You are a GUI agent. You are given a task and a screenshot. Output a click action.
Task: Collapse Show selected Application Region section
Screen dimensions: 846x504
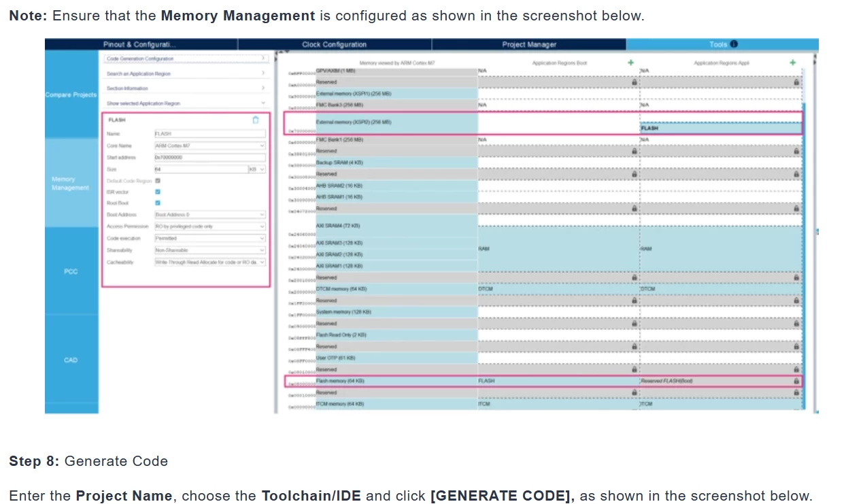[x=186, y=103]
